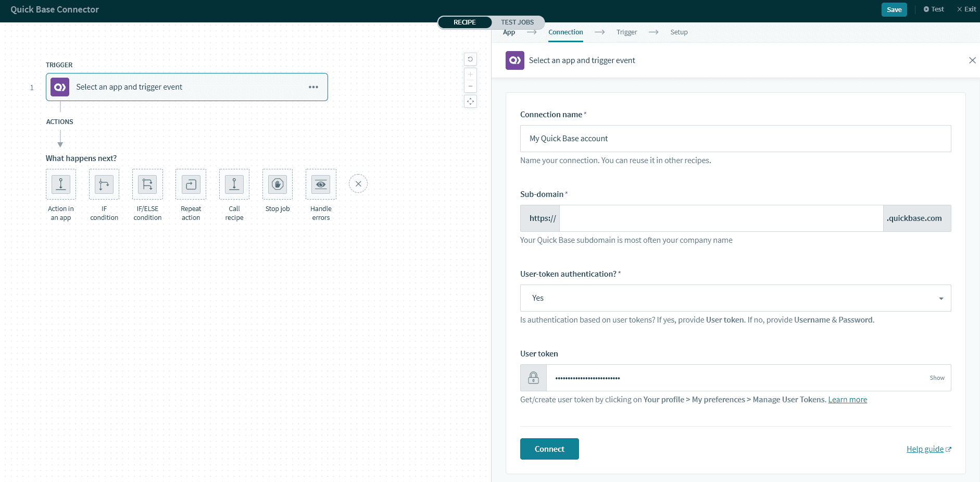Image resolution: width=980 pixels, height=482 pixels.
Task: Click the Quick Base trigger app icon
Action: (x=59, y=86)
